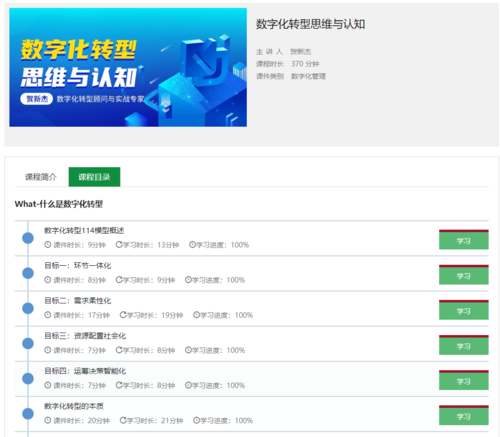Click the clock icon under 数字化转型114模型概述

click(x=48, y=245)
